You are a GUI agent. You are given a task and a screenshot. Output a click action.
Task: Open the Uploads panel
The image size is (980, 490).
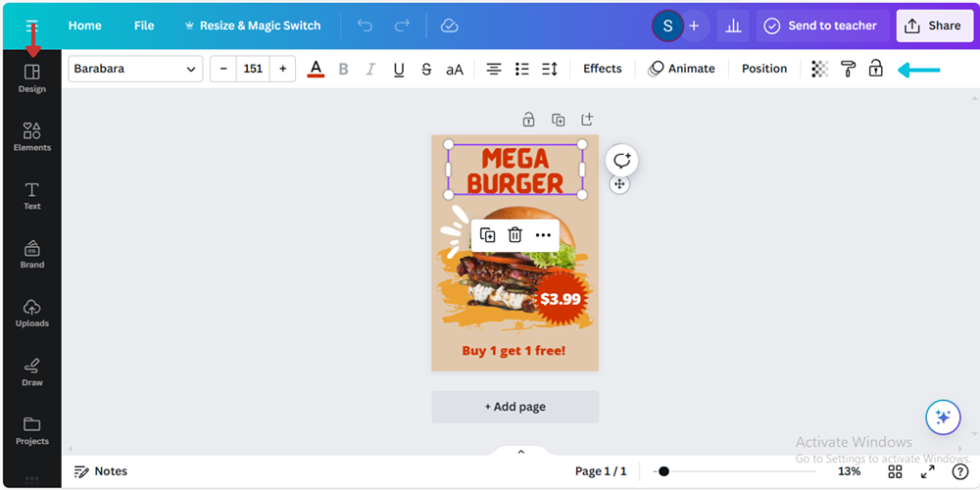click(32, 314)
